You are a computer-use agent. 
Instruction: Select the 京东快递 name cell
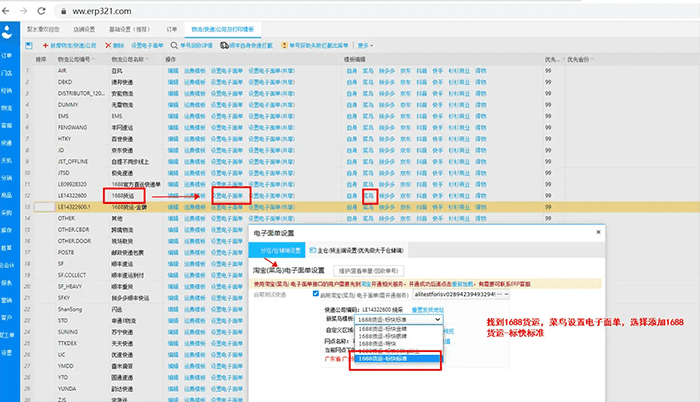coord(122,150)
